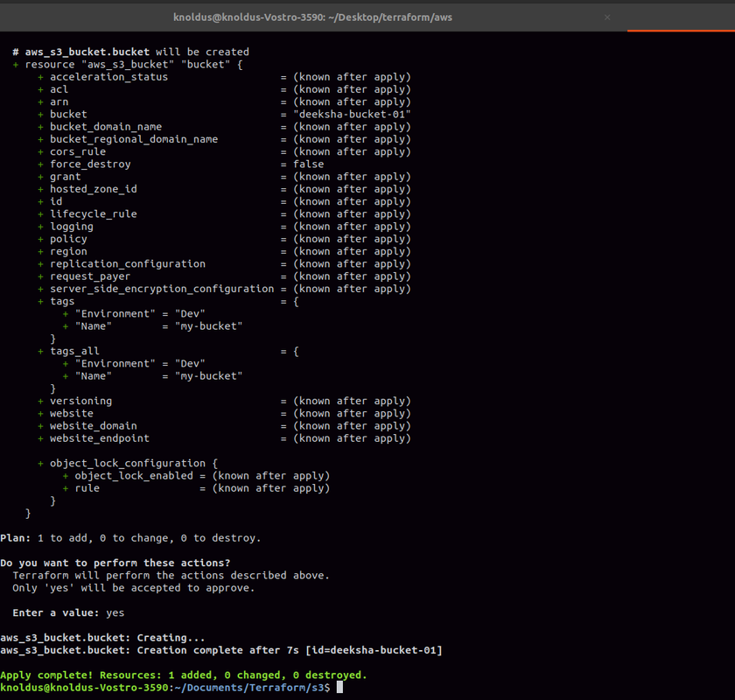Click the 'Plan: 1 to add' summary line
The height and width of the screenshot is (700, 735).
130,538
